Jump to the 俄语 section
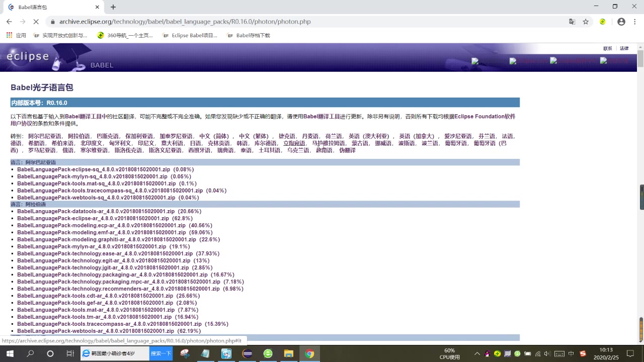Screen dimensions: 644x362 pos(67,150)
